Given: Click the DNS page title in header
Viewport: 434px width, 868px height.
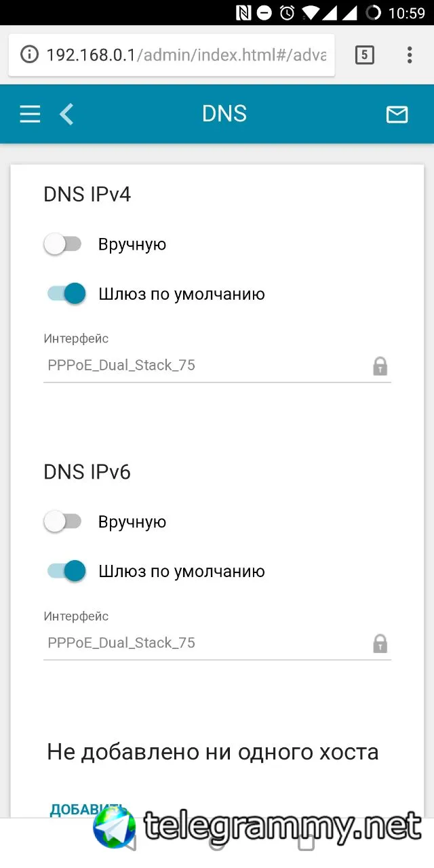Looking at the screenshot, I should point(224,114).
